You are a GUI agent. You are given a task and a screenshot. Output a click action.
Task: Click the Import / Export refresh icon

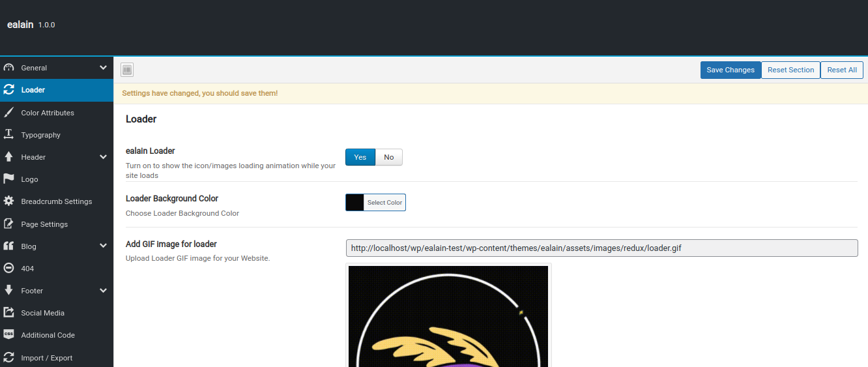(x=9, y=357)
